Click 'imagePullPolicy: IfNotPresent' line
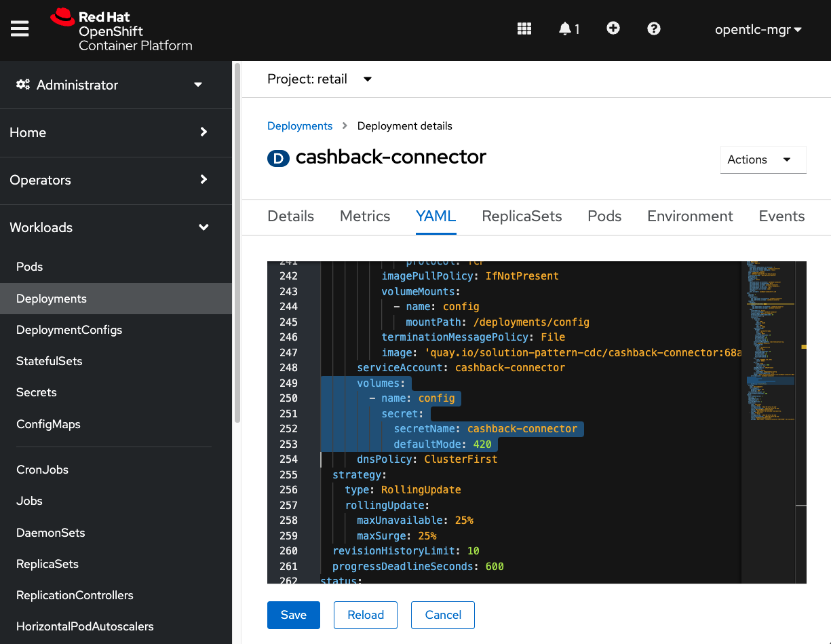Viewport: 831px width, 644px height. pos(470,276)
